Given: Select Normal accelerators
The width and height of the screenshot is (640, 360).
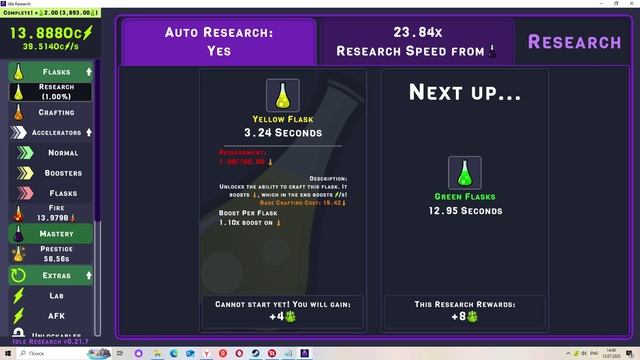Looking at the screenshot, I should pyautogui.click(x=51, y=153).
